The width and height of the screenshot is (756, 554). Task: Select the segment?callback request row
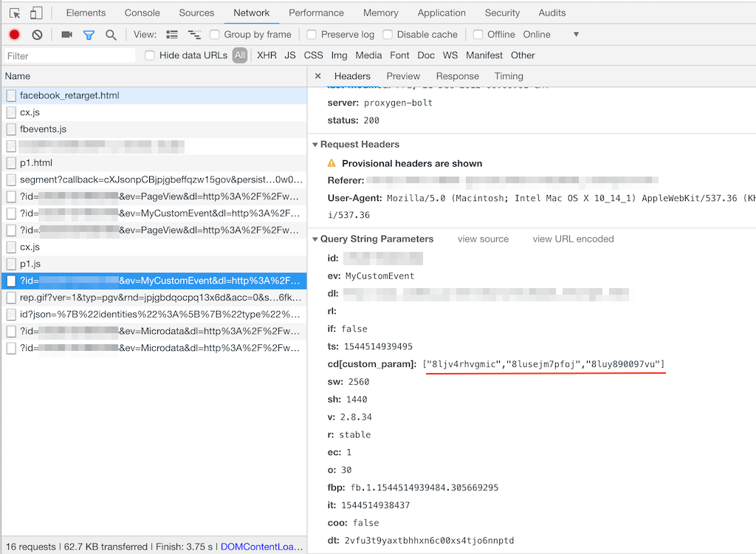click(x=154, y=179)
